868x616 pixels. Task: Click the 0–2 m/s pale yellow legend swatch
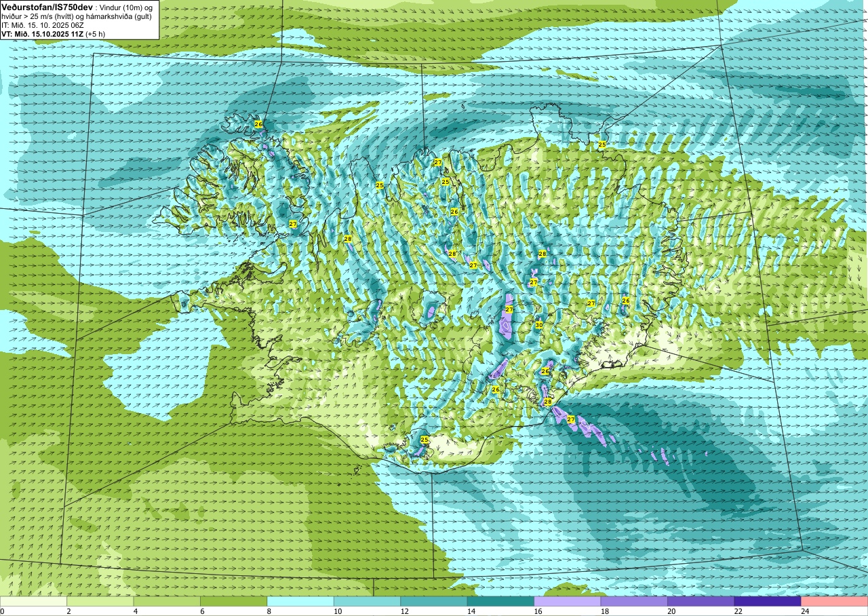(33, 602)
